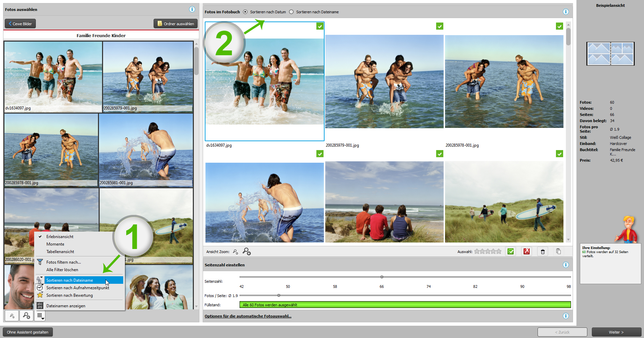Zoom in on the Fotobuch photo view

coord(246,252)
